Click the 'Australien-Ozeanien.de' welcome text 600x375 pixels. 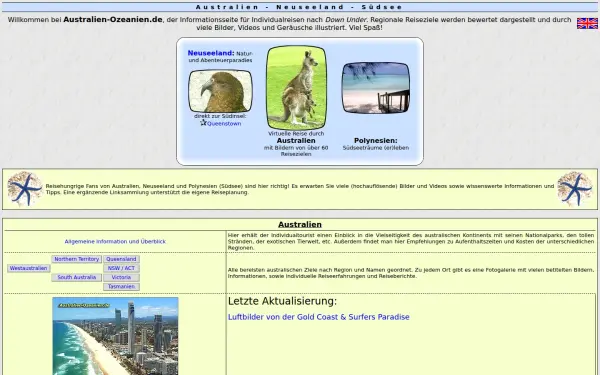[113, 20]
